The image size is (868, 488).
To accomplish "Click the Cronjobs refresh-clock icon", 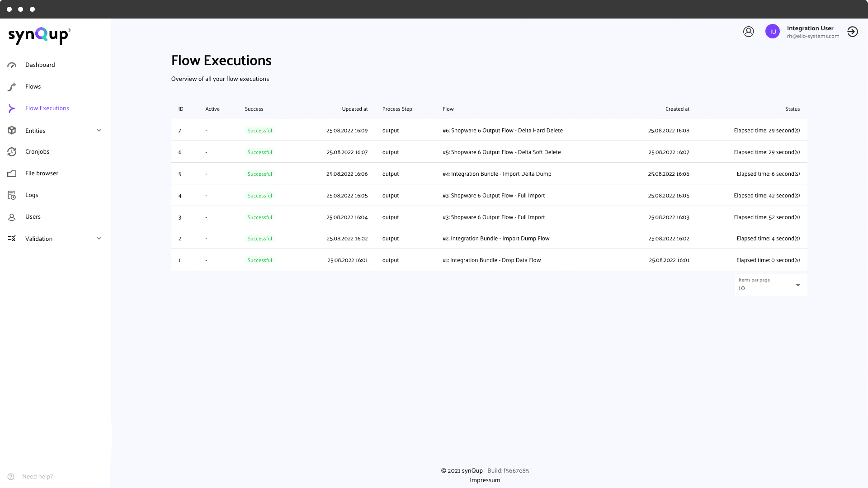I will click(12, 152).
